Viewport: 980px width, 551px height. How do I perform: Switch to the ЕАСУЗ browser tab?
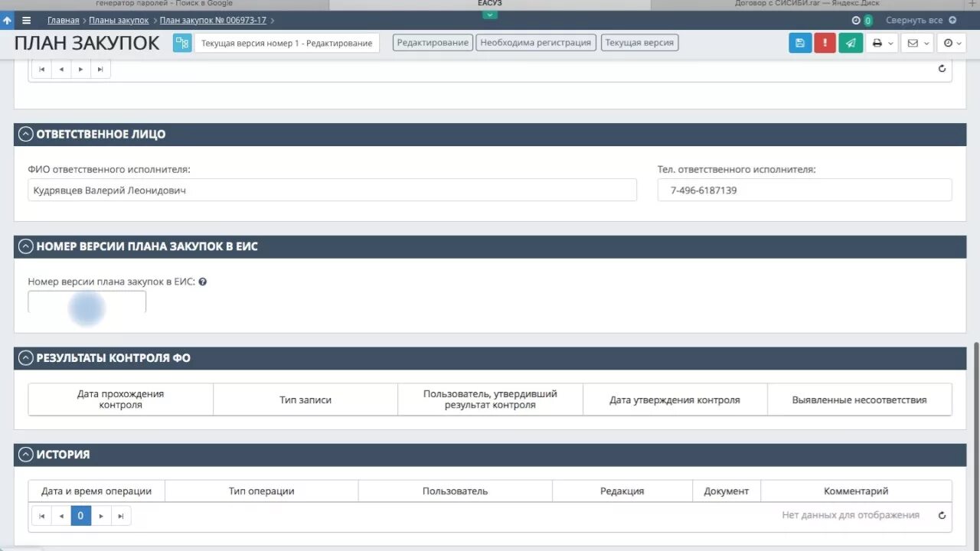coord(490,4)
